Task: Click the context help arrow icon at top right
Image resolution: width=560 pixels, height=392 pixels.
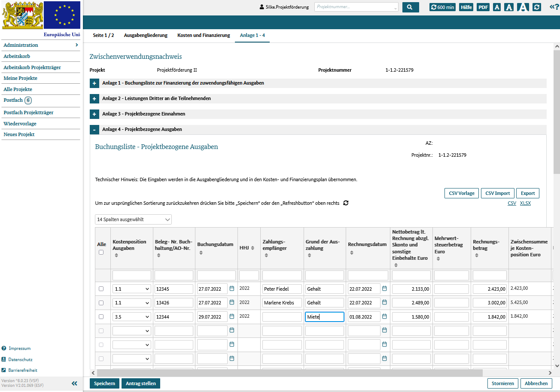Action: pos(554,6)
